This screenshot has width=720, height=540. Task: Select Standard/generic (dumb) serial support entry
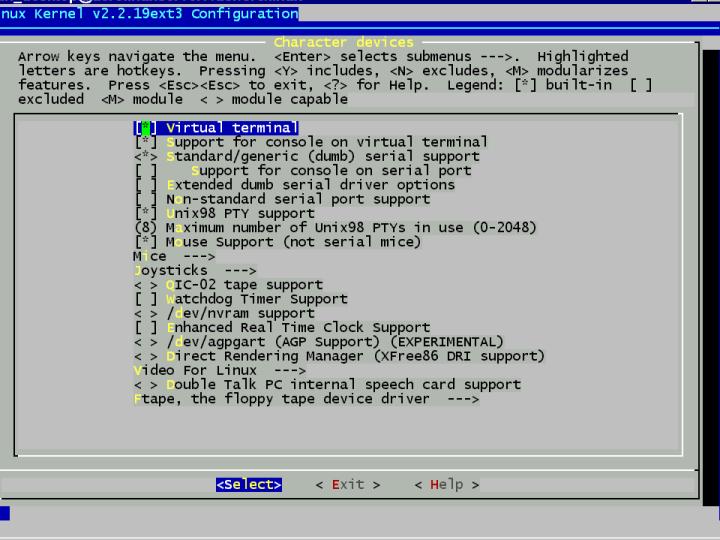(322, 157)
